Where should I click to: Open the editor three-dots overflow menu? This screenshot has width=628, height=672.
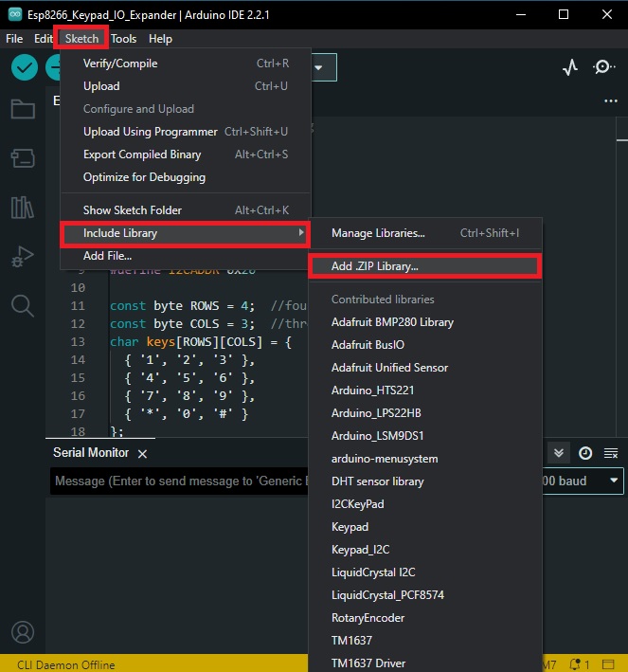(610, 101)
